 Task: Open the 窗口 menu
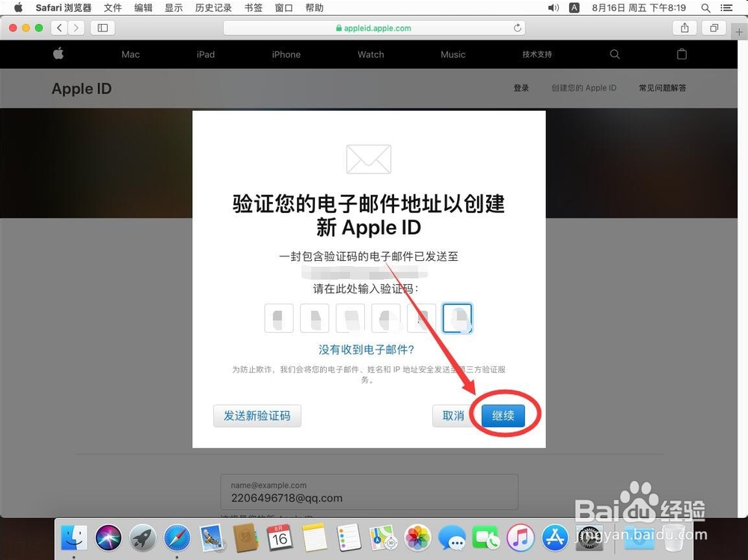[283, 7]
